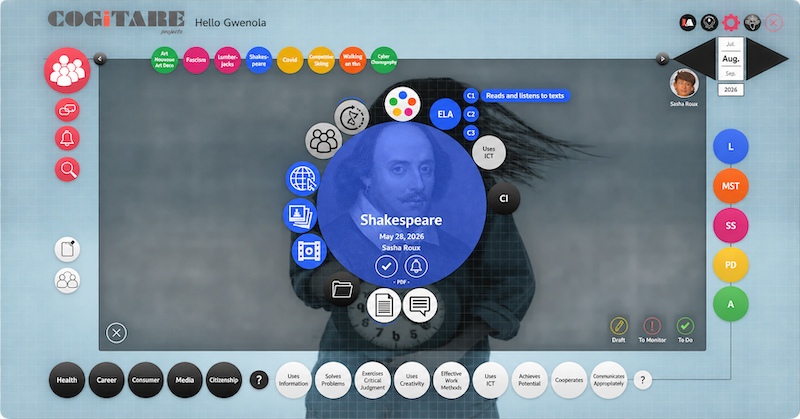Select the Exercises Critical Judgment competency
The image size is (800, 419).
372,380
